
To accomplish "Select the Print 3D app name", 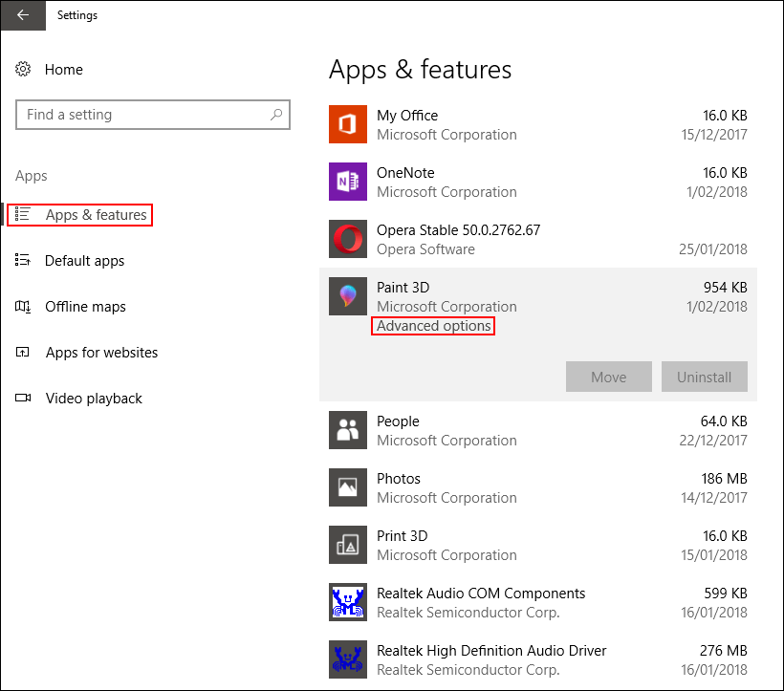I will click(402, 536).
